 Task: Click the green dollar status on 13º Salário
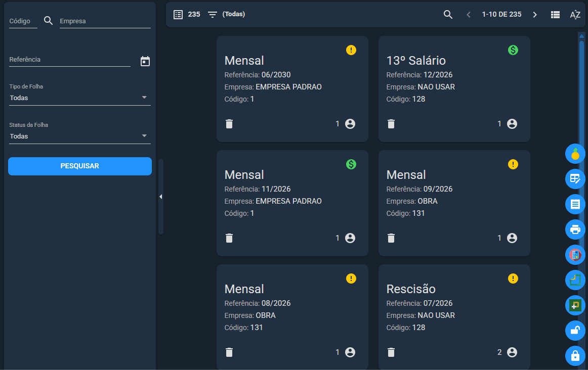(x=513, y=50)
